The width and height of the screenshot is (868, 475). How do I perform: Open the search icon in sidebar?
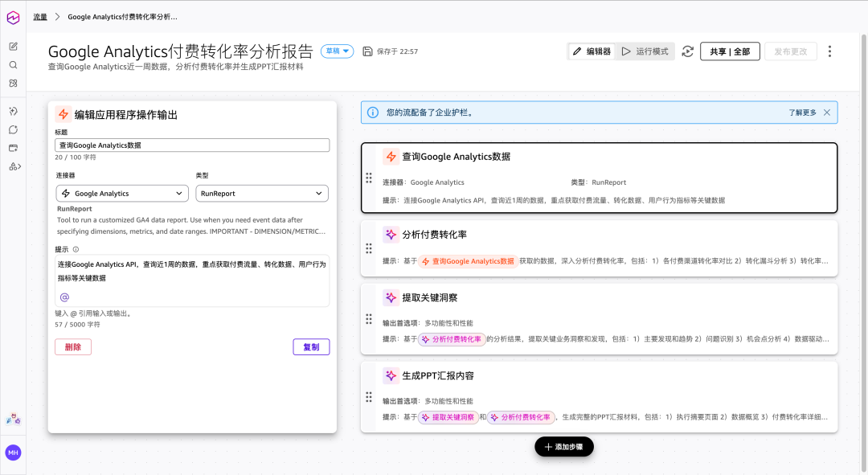click(14, 65)
